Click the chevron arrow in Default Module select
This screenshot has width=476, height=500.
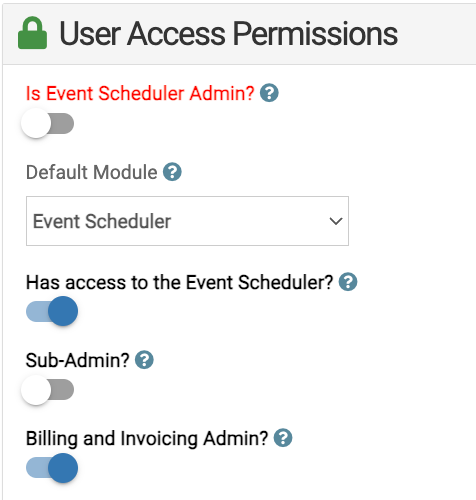336,221
